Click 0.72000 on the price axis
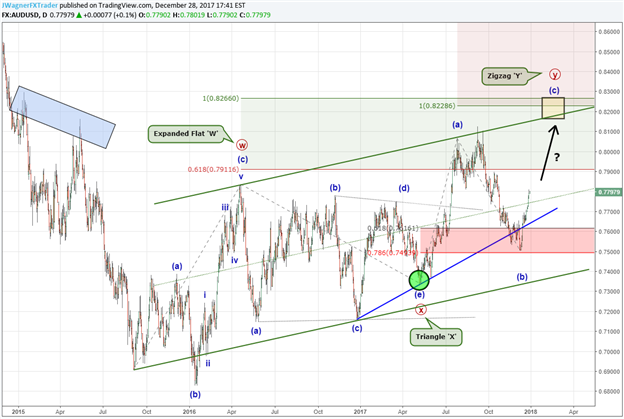Screen dimensions: 624x419 609,312
